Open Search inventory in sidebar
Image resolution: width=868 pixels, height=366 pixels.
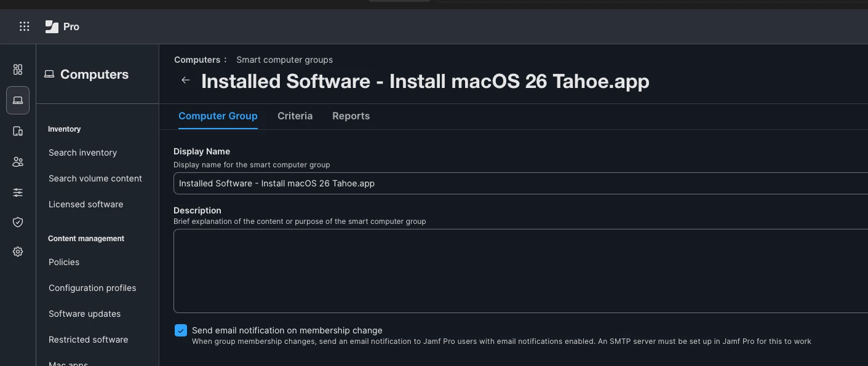(82, 153)
